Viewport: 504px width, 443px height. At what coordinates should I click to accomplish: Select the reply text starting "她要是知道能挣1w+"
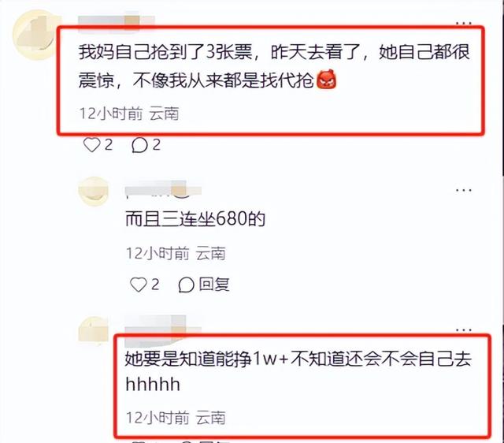pos(298,371)
